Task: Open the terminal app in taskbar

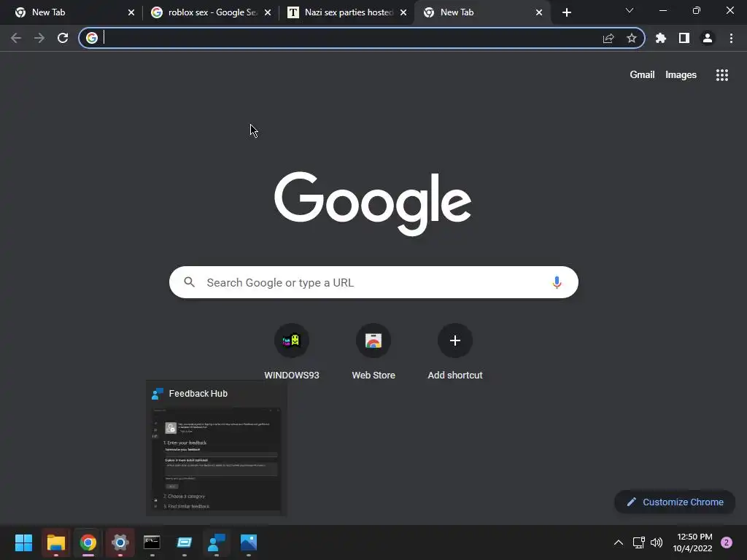Action: (152, 542)
